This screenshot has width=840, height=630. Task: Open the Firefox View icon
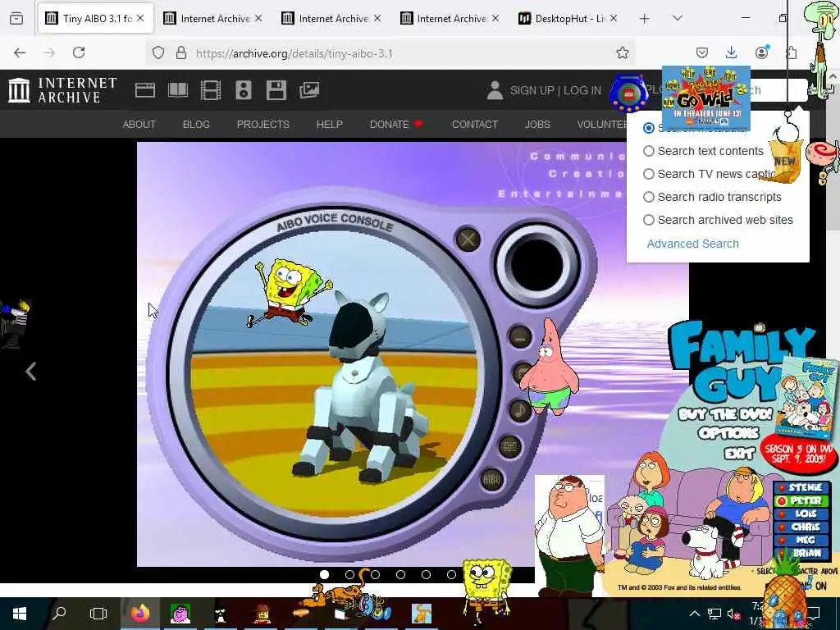click(x=16, y=18)
